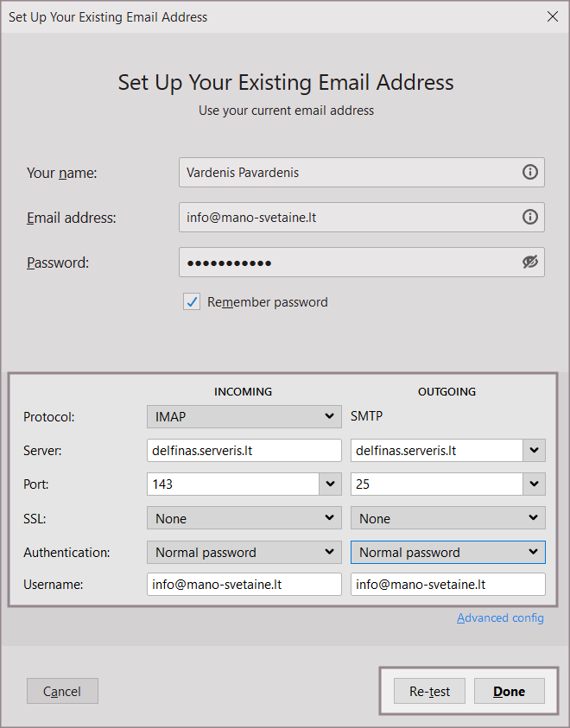Open the incoming port 143 dropdown arrow
This screenshot has height=728, width=570.
[331, 484]
